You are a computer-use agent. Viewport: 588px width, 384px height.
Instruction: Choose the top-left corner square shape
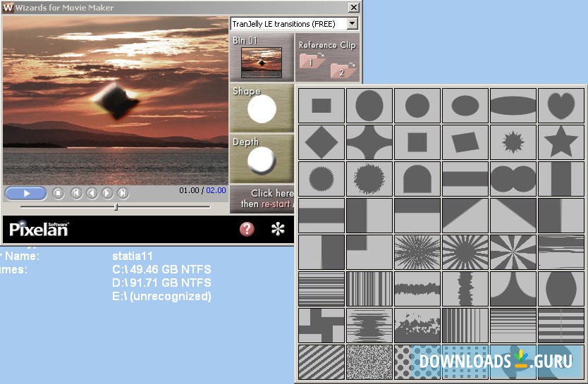[x=369, y=252]
